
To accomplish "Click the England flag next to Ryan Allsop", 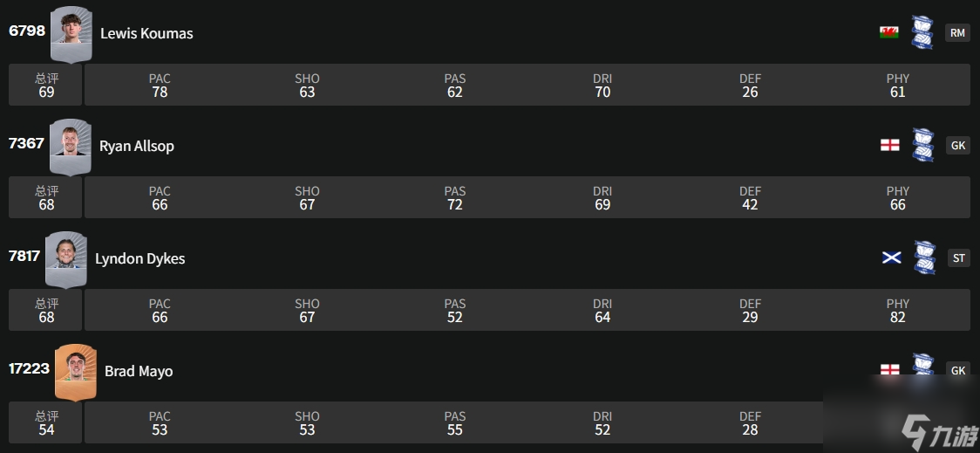I will (x=889, y=145).
